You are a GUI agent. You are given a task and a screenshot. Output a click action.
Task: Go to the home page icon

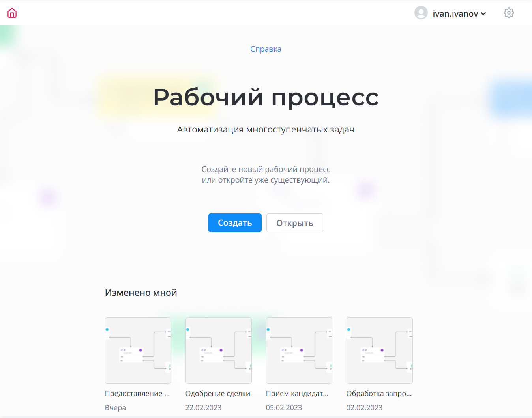pyautogui.click(x=12, y=13)
